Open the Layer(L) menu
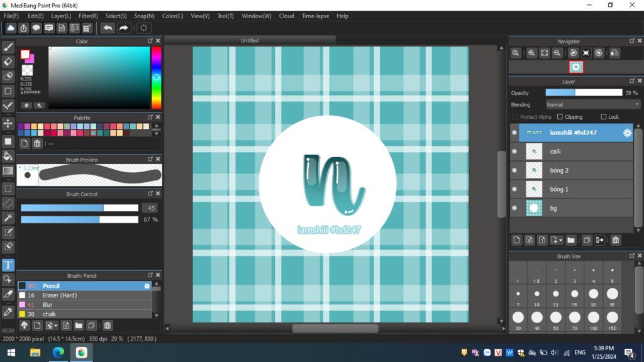This screenshot has width=644, height=362. click(61, 16)
